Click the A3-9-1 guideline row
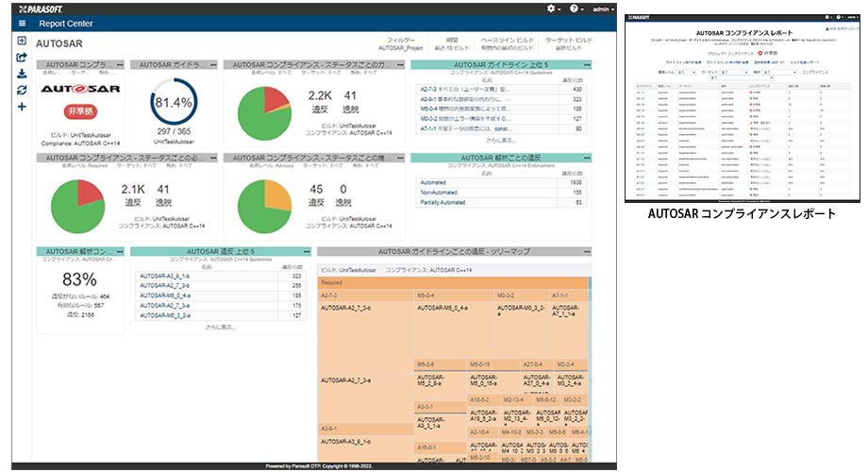Viewport: 868px width, 472px height. tap(500, 98)
